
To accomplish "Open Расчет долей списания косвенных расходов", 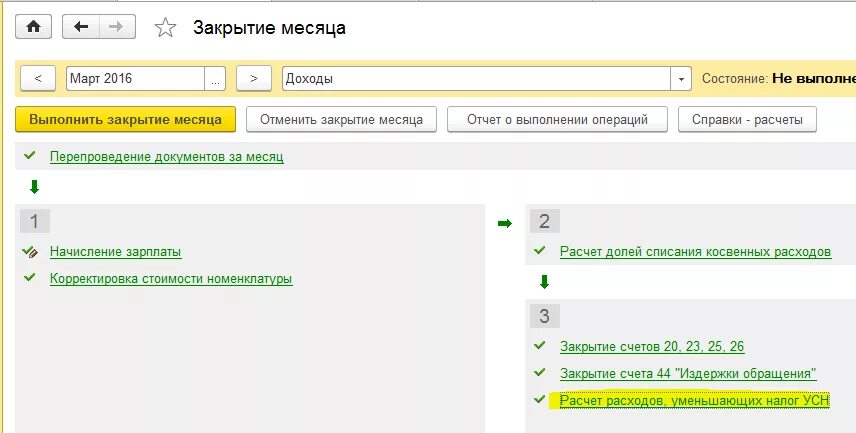I will [696, 252].
